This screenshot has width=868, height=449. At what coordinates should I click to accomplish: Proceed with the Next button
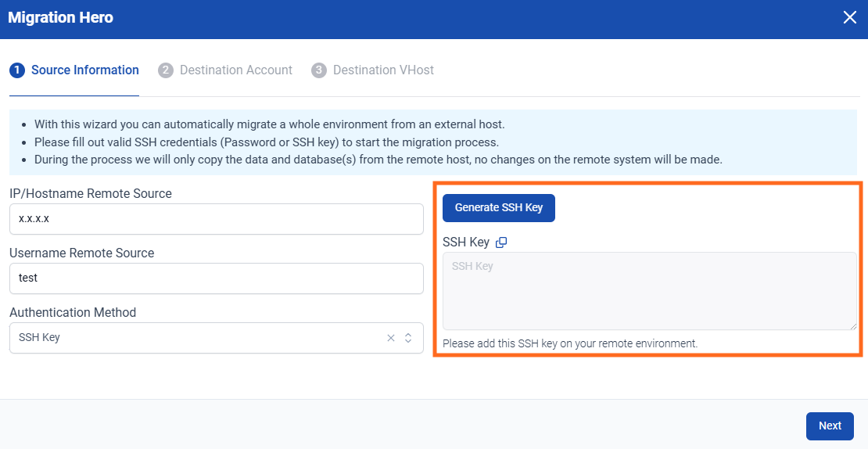point(830,426)
